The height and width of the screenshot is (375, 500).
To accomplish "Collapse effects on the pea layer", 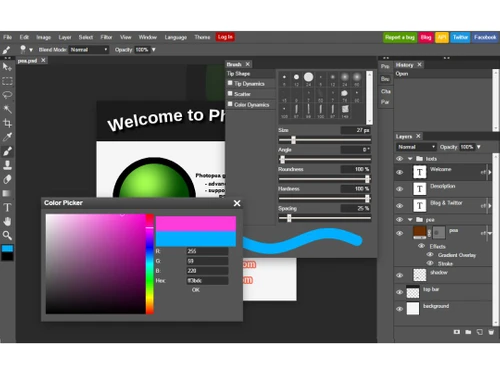I will 489,233.
